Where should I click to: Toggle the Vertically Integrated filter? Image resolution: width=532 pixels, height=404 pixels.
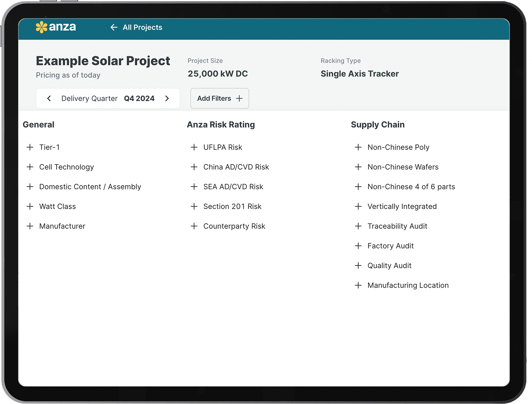402,206
